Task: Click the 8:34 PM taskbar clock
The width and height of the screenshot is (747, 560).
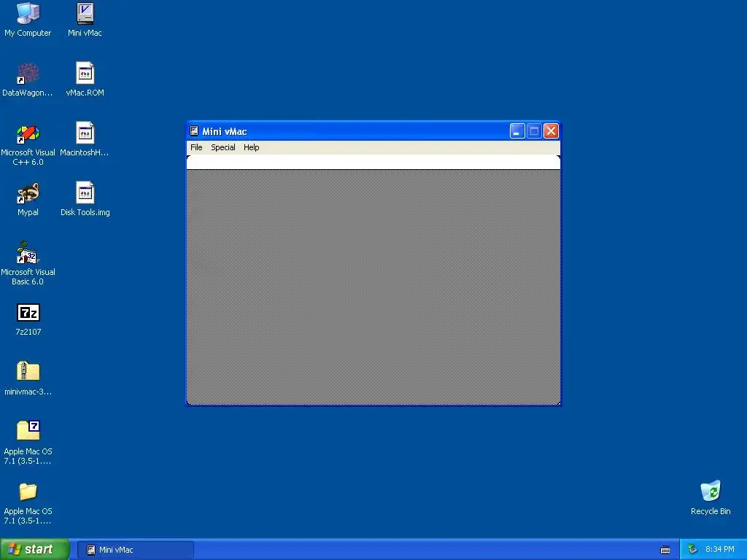Action: (x=720, y=550)
